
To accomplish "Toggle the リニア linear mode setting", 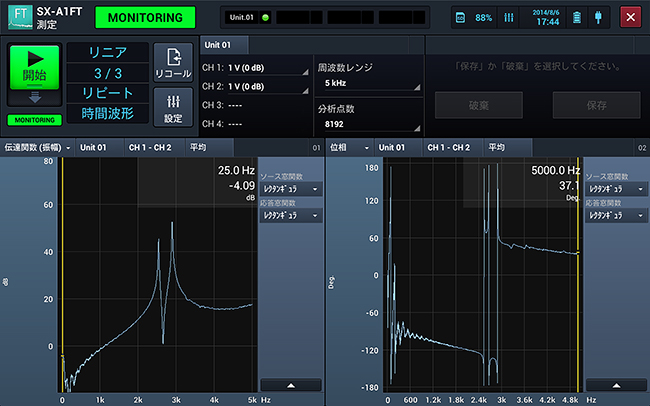I will click(x=107, y=53).
